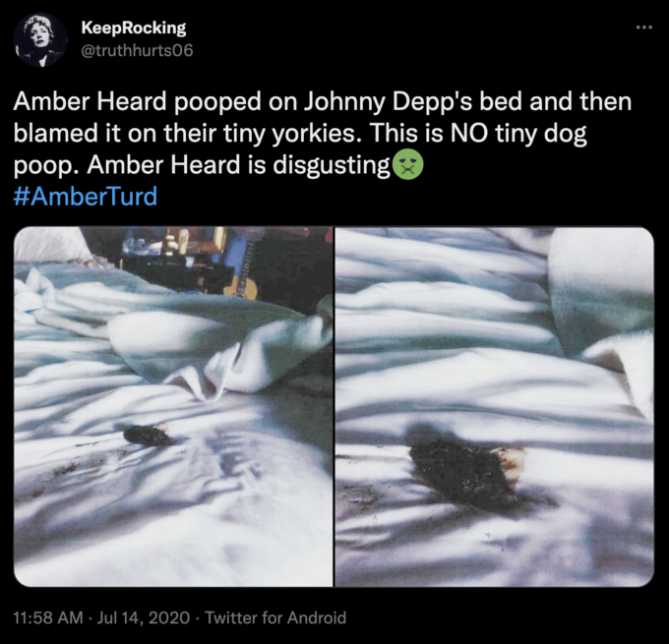Image resolution: width=669 pixels, height=644 pixels.
Task: Click the green nauseated face emoji
Action: [x=407, y=165]
